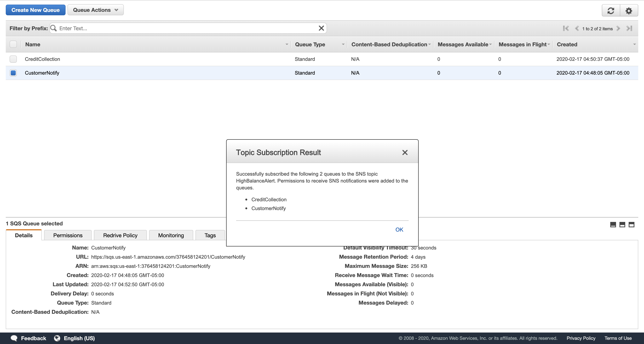Open the Queue Type column dropdown arrow

click(343, 44)
